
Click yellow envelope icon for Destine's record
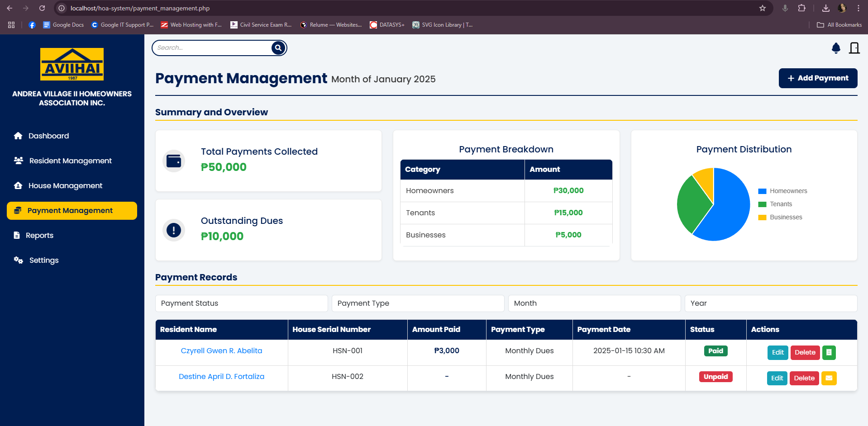pos(829,378)
